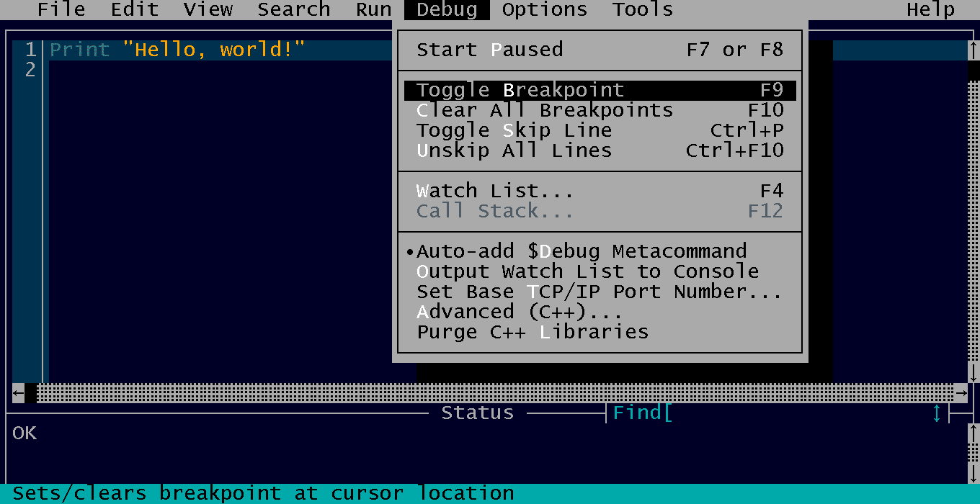Image resolution: width=980 pixels, height=504 pixels.
Task: Open the Search menu
Action: pos(294,9)
